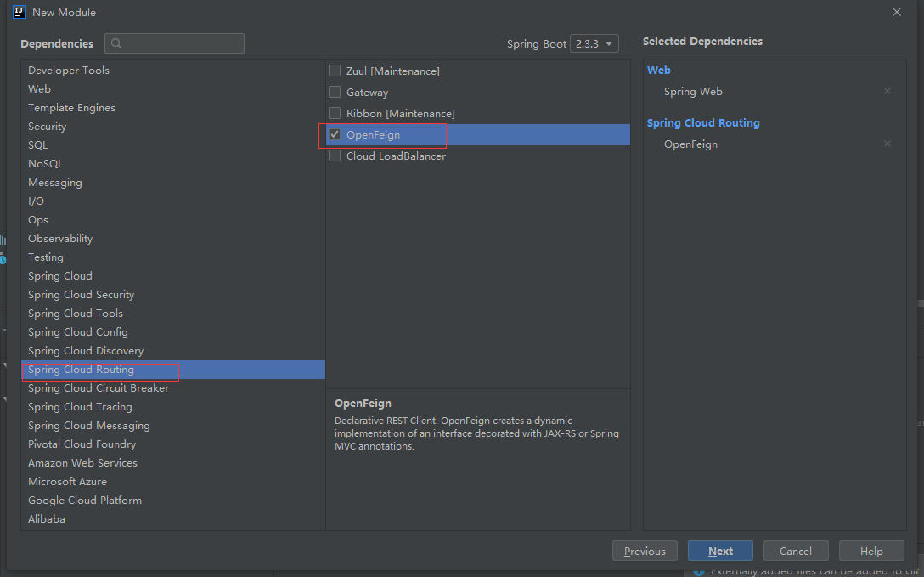924x577 pixels.
Task: Select Pivotal Cloud Foundry category
Action: point(173,444)
